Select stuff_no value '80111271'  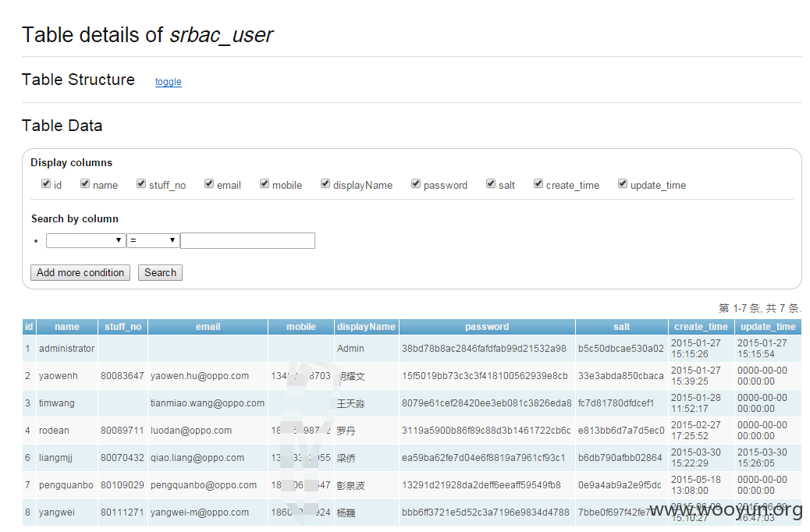pyautogui.click(x=123, y=513)
